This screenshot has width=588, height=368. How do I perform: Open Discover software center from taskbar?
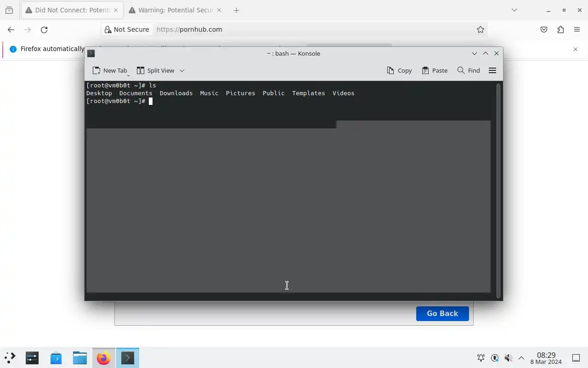pyautogui.click(x=56, y=358)
